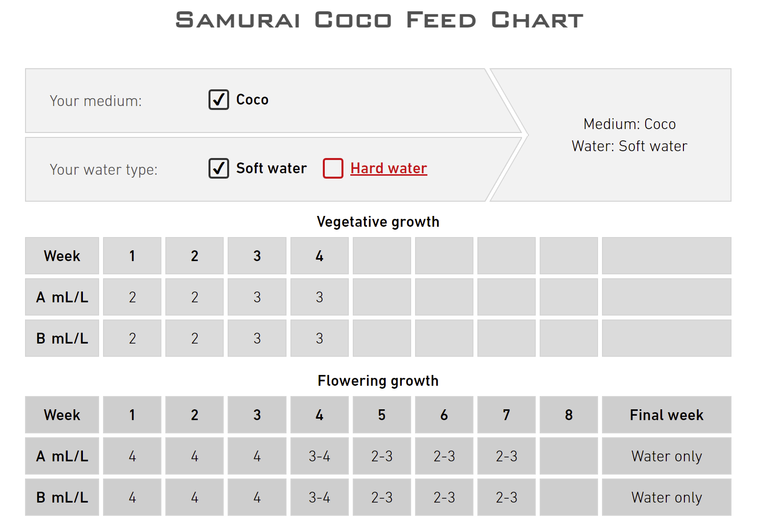Click the Hard water link text
758x532 pixels.
389,168
